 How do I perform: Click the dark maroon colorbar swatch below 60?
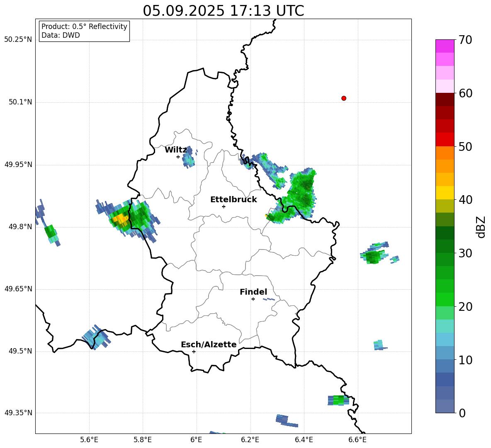click(445, 99)
